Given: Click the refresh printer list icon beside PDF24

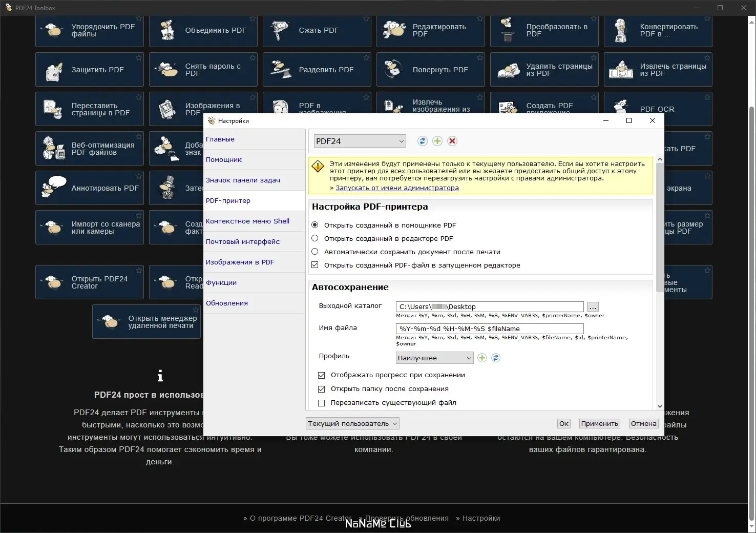Looking at the screenshot, I should pos(423,141).
